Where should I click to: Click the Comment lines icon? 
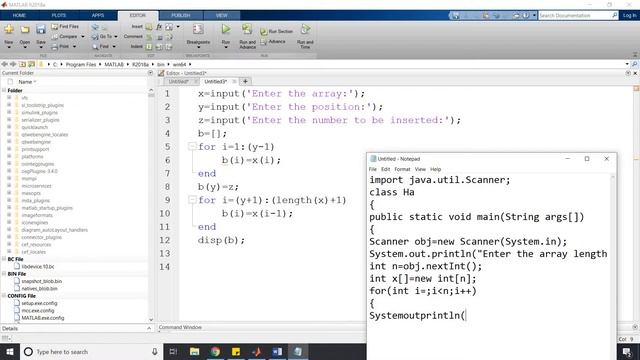coord(149,37)
